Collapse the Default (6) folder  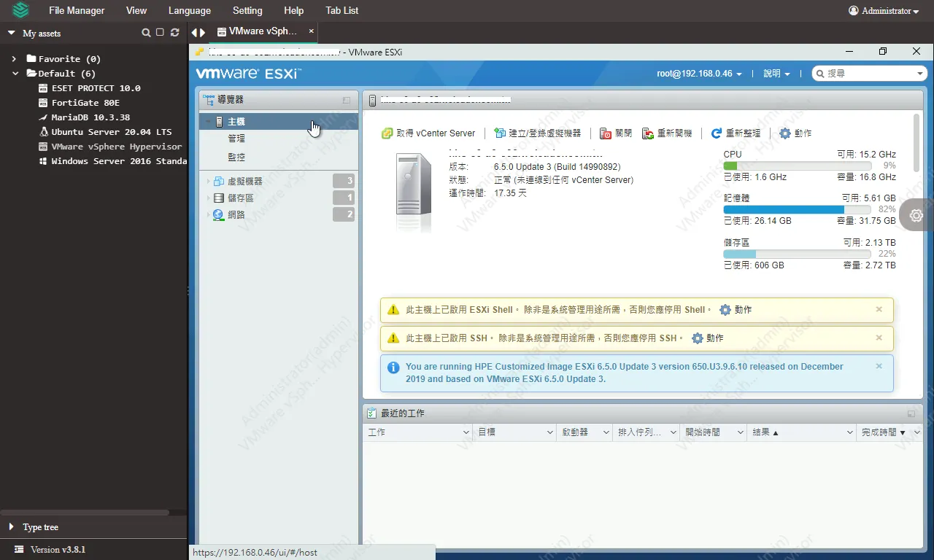[x=15, y=74]
